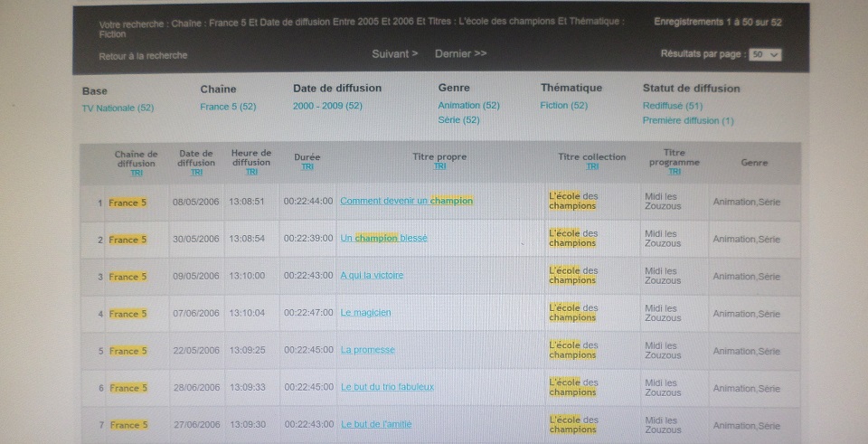Click L'école des champions in row 3
This screenshot has width=868, height=444.
(x=573, y=276)
